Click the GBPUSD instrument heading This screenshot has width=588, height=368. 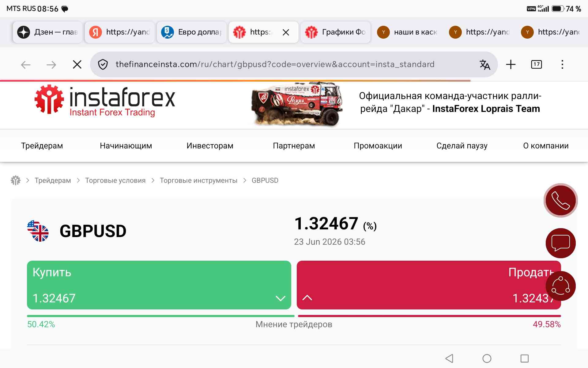[x=93, y=231]
